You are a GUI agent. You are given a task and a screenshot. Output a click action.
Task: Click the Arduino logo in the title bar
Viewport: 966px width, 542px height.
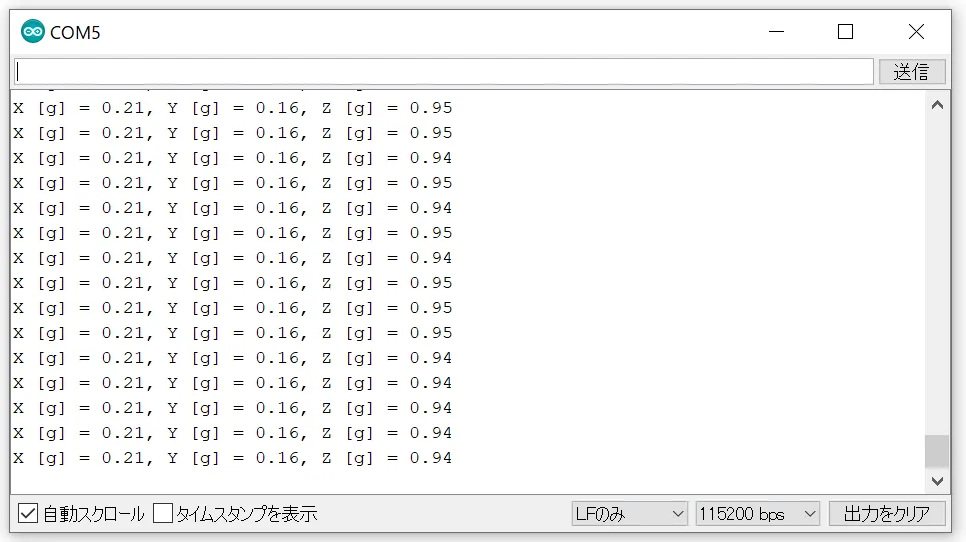coord(33,32)
